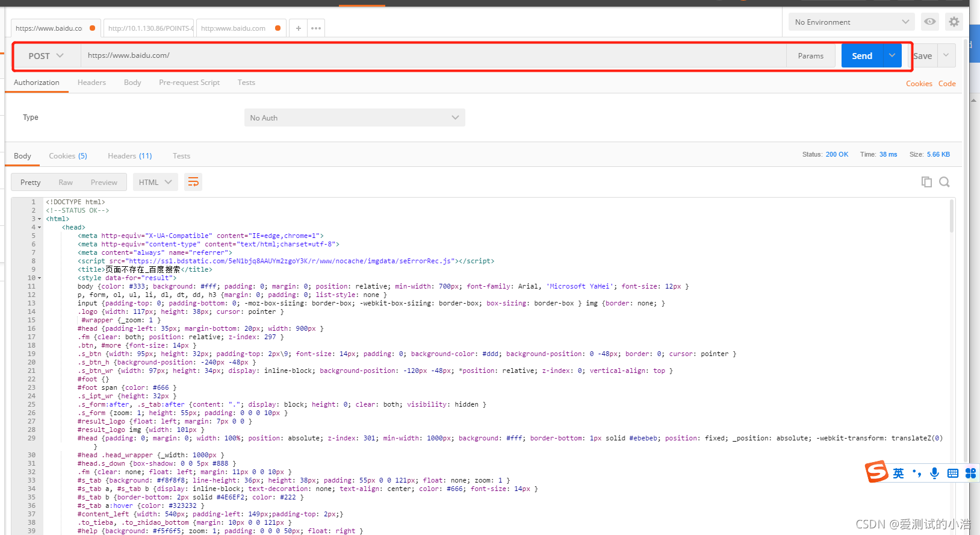Click the search response icon
The height and width of the screenshot is (535, 980).
(944, 182)
